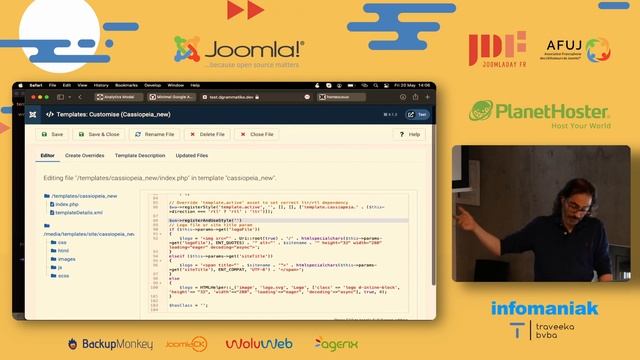
Task: Click the Save & Close button
Action: point(99,134)
